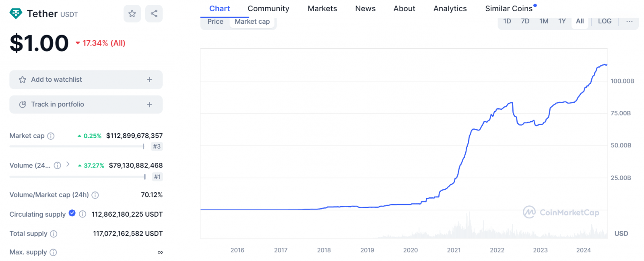Click the Total supply info icon
Screen dimensions: 644x261
pyautogui.click(x=54, y=234)
